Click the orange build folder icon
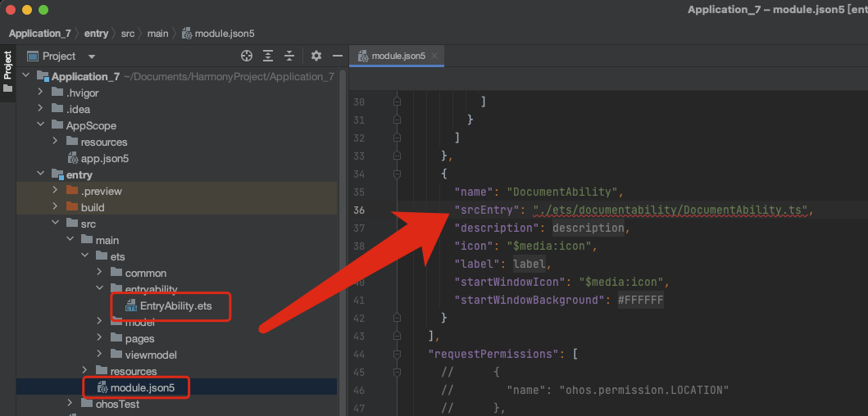 point(72,207)
